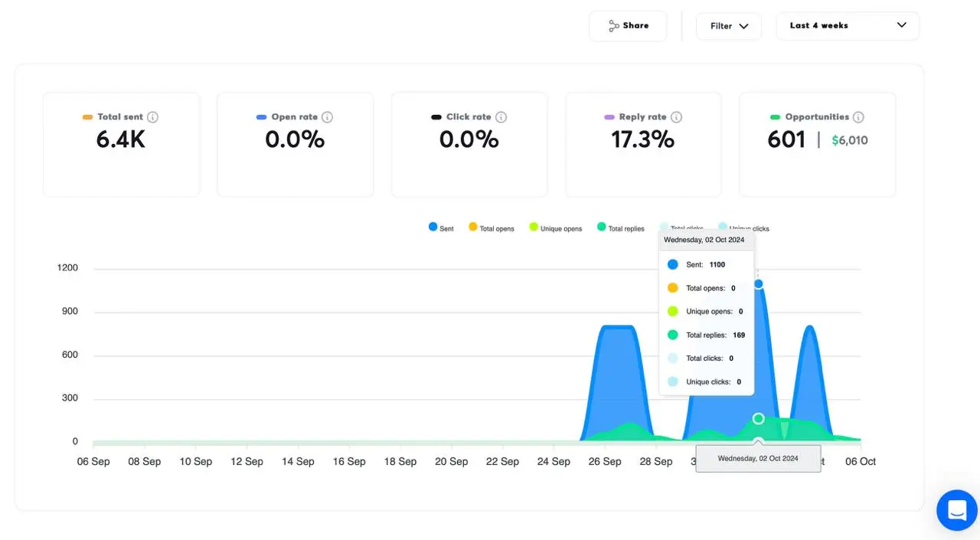This screenshot has width=980, height=540.
Task: Click the Open rate 0.0% value
Action: tap(295, 139)
